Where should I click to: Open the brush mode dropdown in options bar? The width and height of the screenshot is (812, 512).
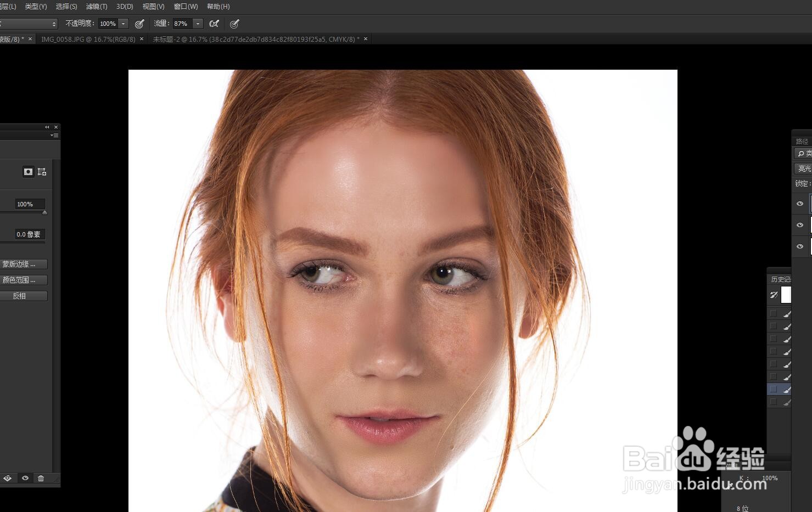point(29,24)
